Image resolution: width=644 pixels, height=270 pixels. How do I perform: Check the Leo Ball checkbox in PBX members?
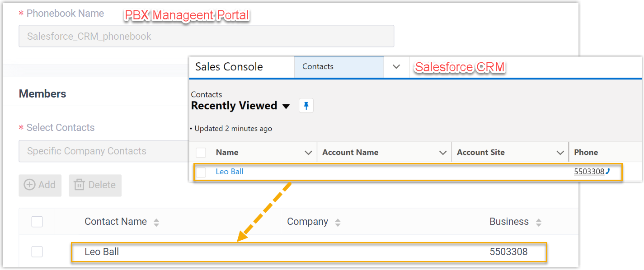click(37, 252)
